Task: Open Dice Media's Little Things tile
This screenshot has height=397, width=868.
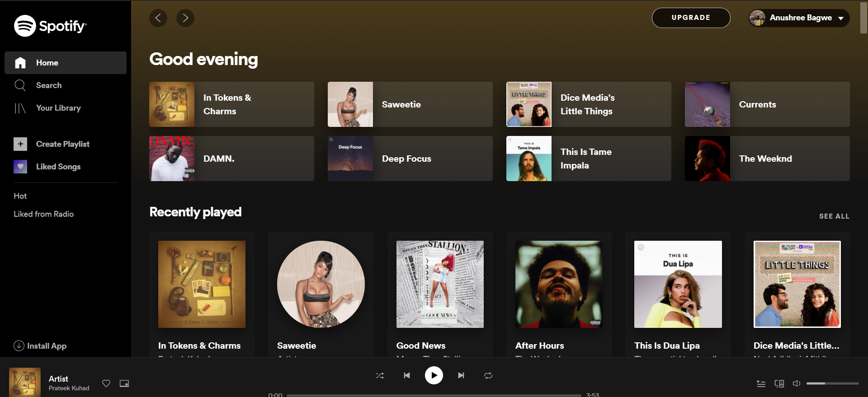Action: (x=589, y=104)
